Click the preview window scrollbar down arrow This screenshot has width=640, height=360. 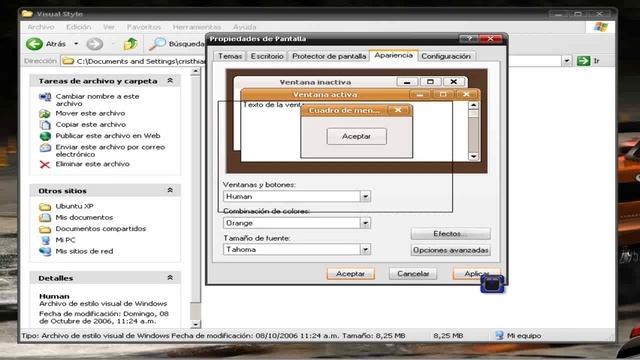click(473, 156)
